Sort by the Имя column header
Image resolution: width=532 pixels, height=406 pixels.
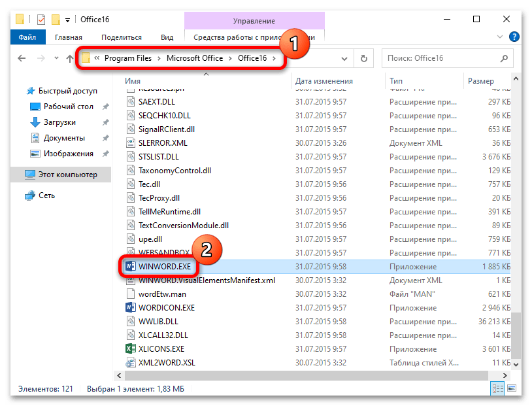tap(133, 81)
